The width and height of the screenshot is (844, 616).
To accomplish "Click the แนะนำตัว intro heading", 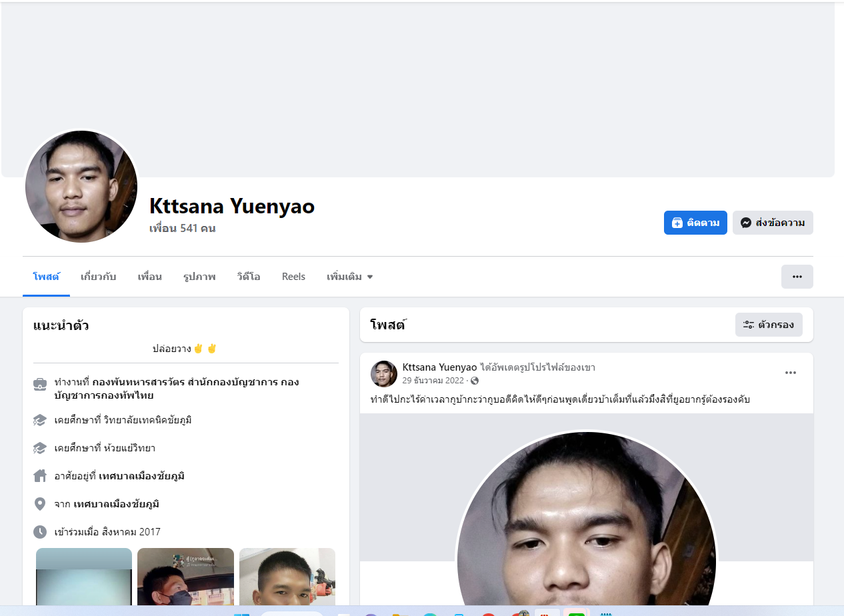I will [x=61, y=326].
